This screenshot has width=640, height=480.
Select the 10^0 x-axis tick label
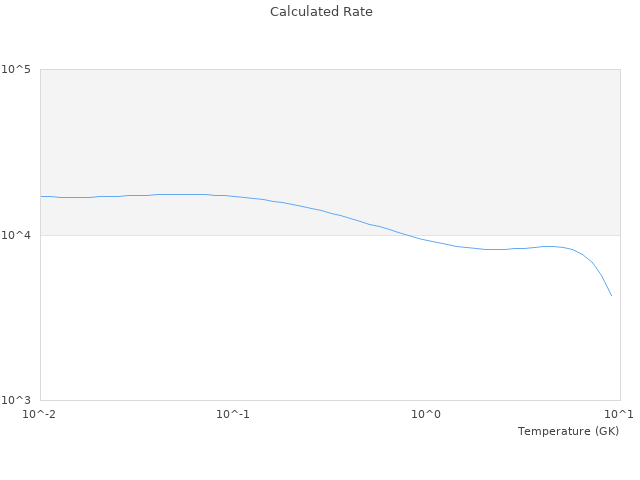coord(426,414)
